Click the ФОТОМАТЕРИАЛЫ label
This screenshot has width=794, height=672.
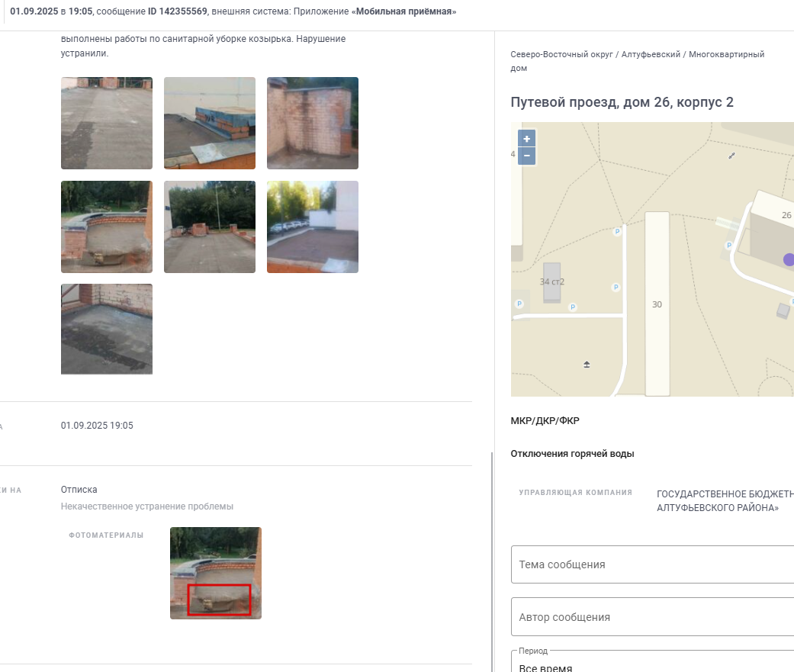pos(106,535)
